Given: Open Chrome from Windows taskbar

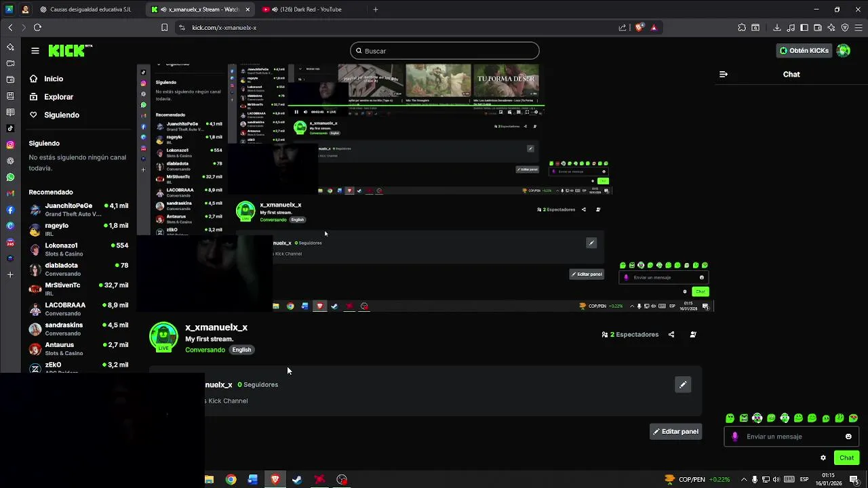Looking at the screenshot, I should point(231,479).
